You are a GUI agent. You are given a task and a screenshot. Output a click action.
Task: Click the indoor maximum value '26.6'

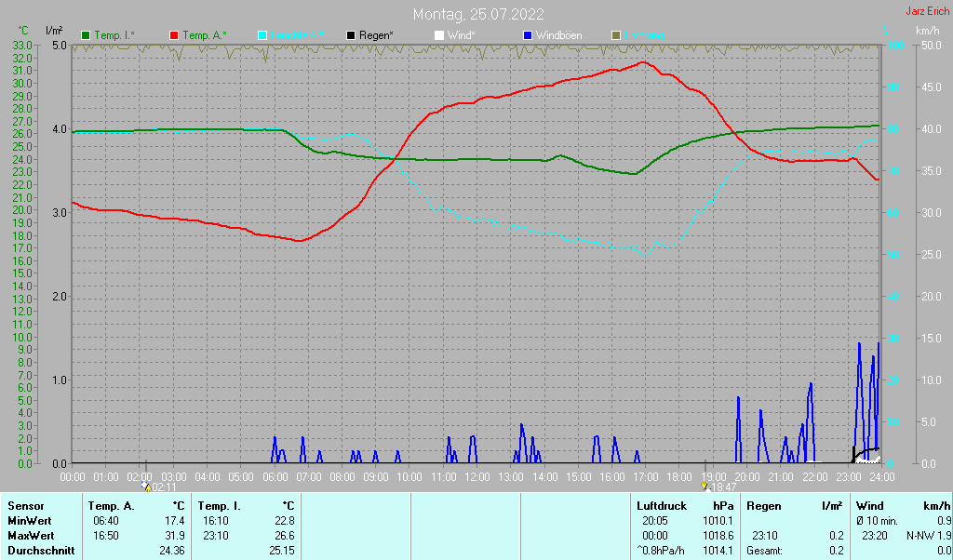click(285, 537)
